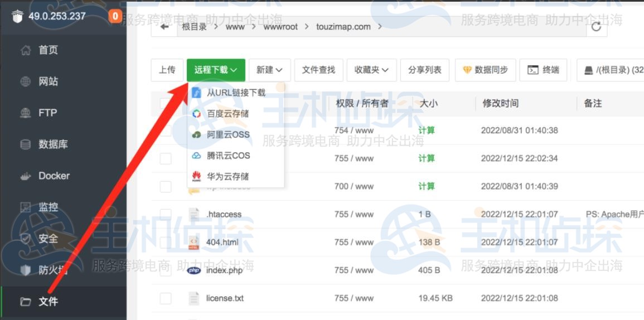Choose 华为云存储 from dropdown menu
This screenshot has width=644, height=320.
(x=235, y=177)
